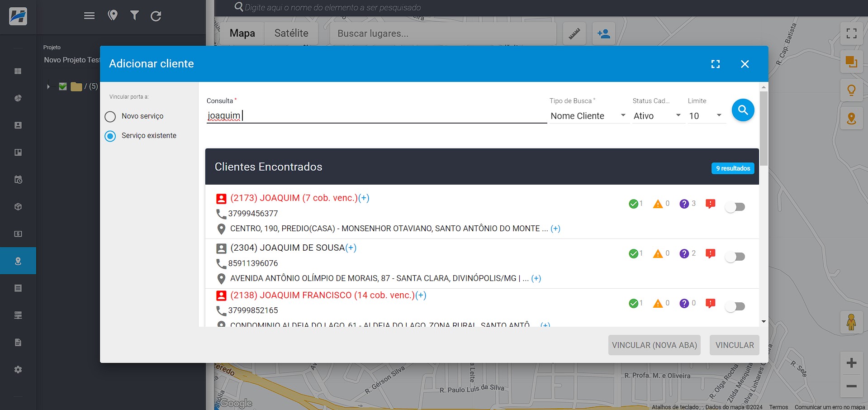868x410 pixels.
Task: Toggle the green checkbox in the project tree
Action: [x=63, y=86]
